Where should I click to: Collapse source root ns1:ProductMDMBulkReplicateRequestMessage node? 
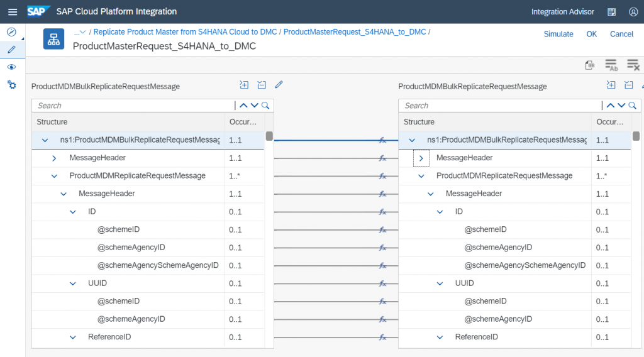click(x=45, y=140)
